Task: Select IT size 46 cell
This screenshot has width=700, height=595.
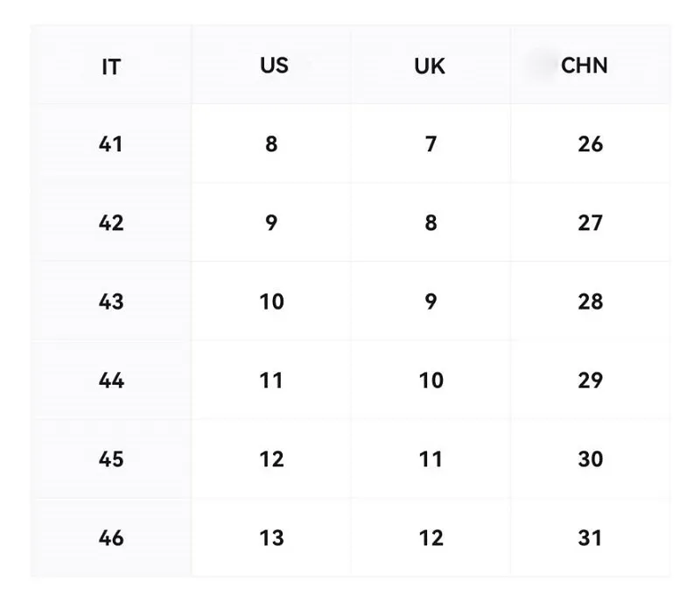Action: tap(111, 538)
